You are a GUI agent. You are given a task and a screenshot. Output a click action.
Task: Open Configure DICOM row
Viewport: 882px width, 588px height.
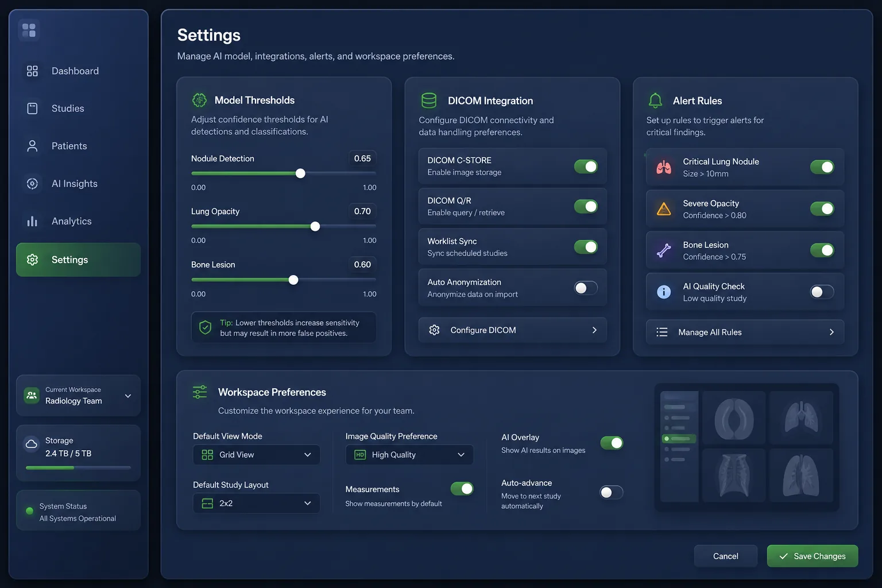pos(512,330)
